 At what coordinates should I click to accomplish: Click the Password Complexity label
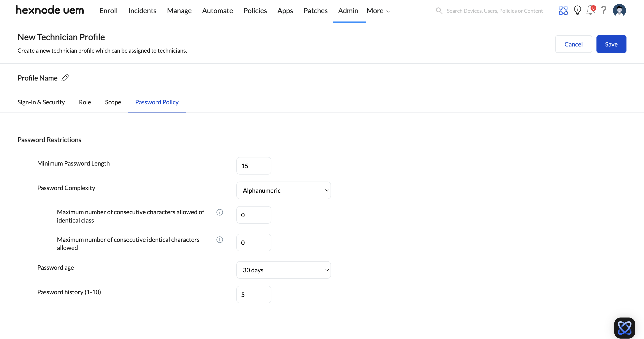click(x=66, y=188)
